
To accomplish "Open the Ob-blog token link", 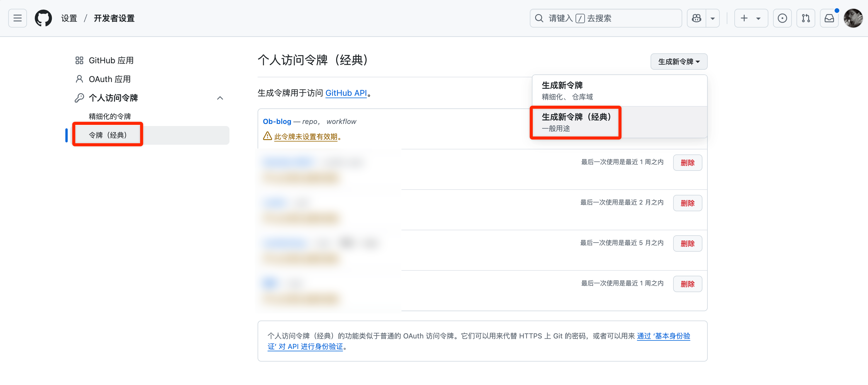I will pyautogui.click(x=277, y=121).
